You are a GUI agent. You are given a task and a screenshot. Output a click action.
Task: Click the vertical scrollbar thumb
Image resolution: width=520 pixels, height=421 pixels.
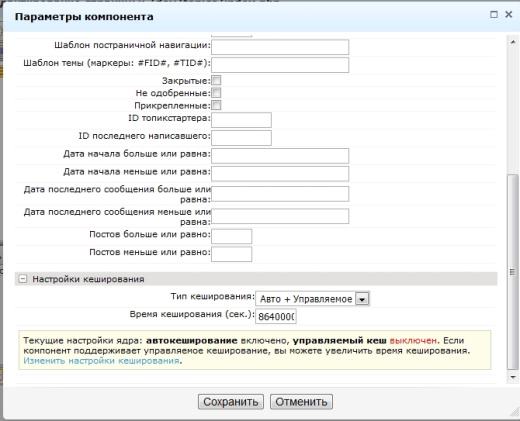click(x=513, y=272)
